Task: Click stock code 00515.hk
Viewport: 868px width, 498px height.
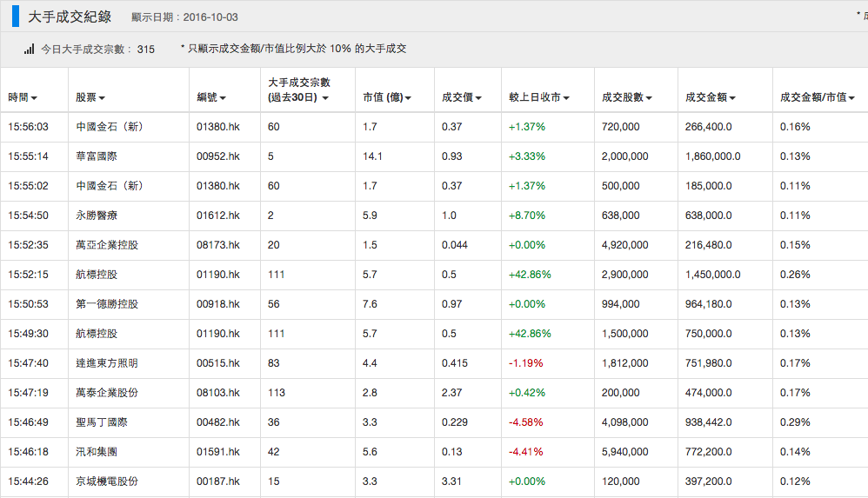Action: click(x=217, y=363)
